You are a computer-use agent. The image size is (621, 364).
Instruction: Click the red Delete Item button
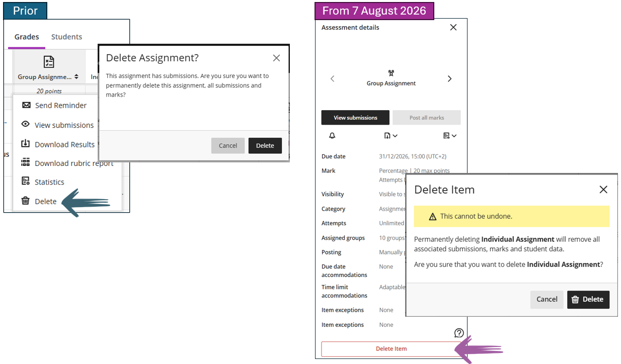391,349
